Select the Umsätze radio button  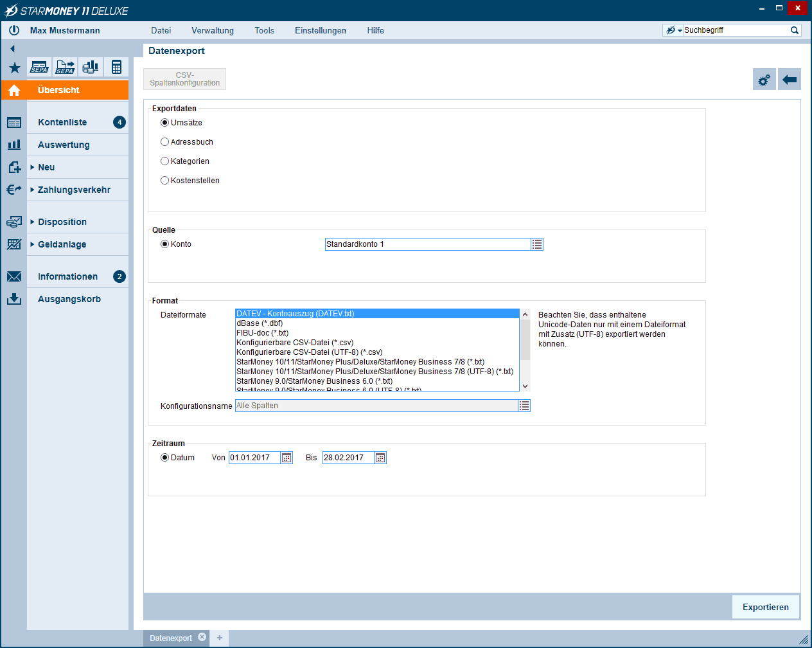[x=165, y=123]
